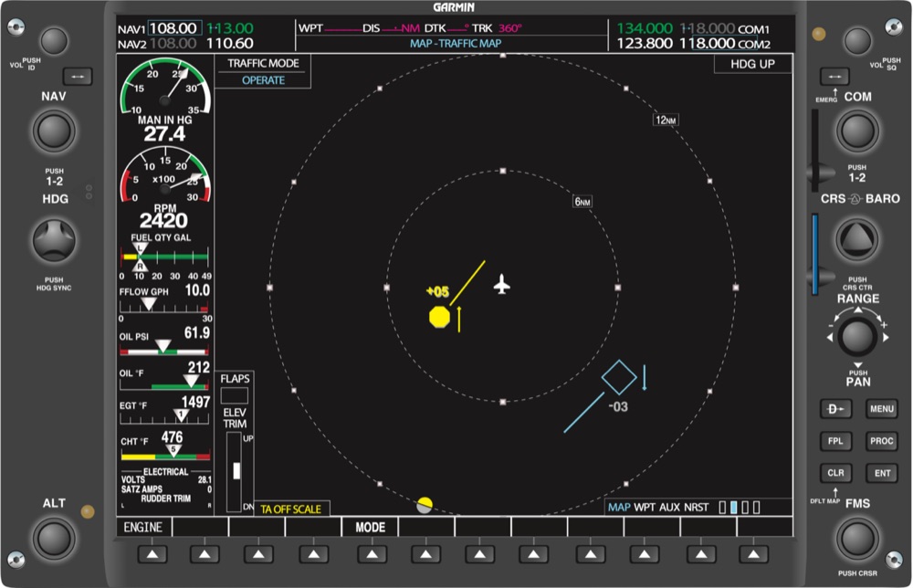Click the rightmost softkey arrow

753,555
